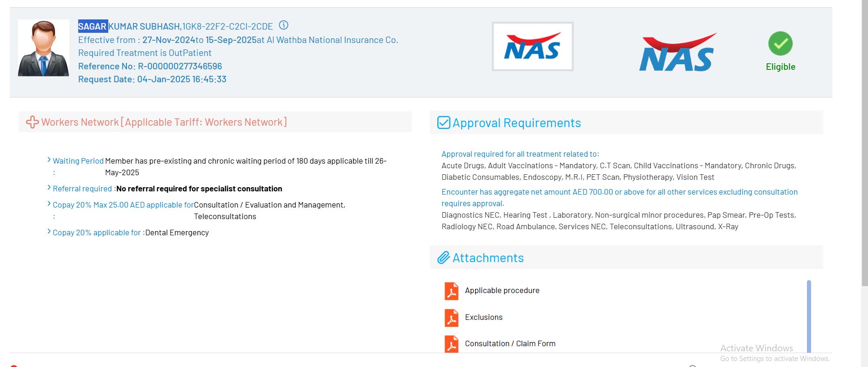Click the Workers Network tariff heading
Image resolution: width=868 pixels, height=367 pixels.
[x=164, y=122]
